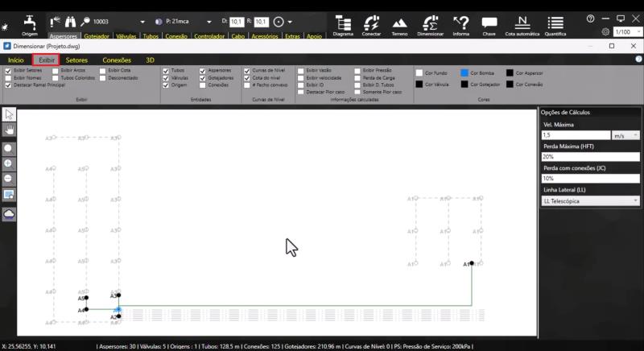Open the Gotejador category tab
The width and height of the screenshot is (644, 351).
click(x=97, y=36)
